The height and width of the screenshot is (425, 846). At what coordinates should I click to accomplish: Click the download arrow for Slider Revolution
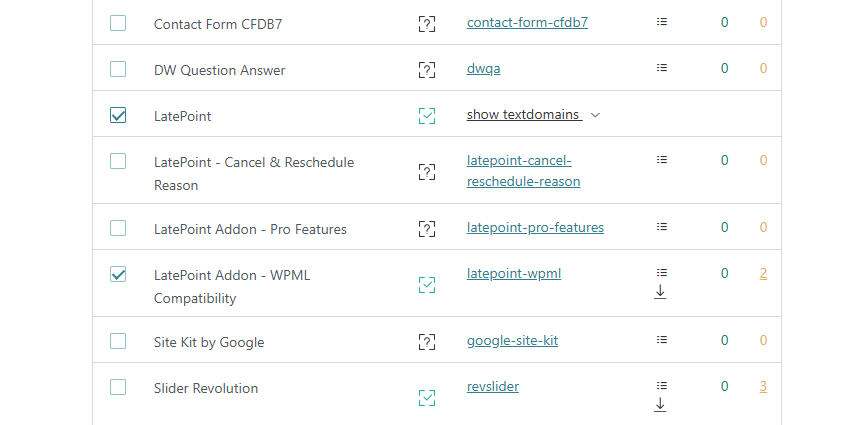tap(660, 405)
